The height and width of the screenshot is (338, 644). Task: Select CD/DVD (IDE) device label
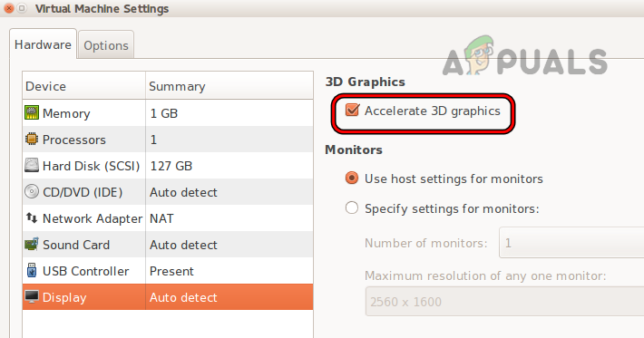click(83, 192)
